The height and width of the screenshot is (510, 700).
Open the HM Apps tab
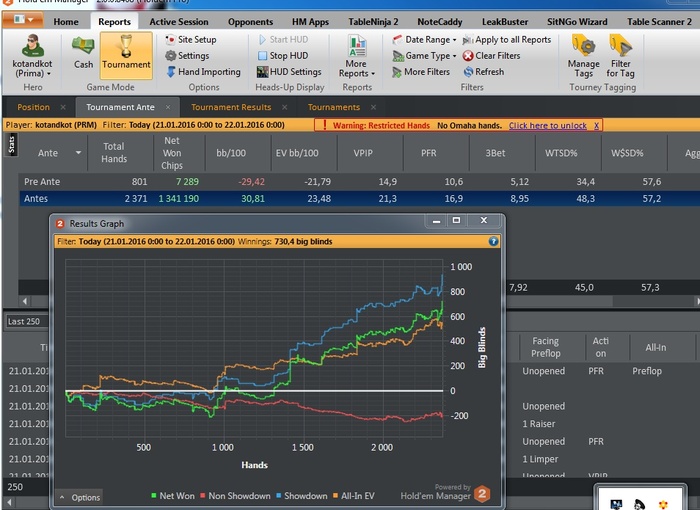pyautogui.click(x=310, y=22)
